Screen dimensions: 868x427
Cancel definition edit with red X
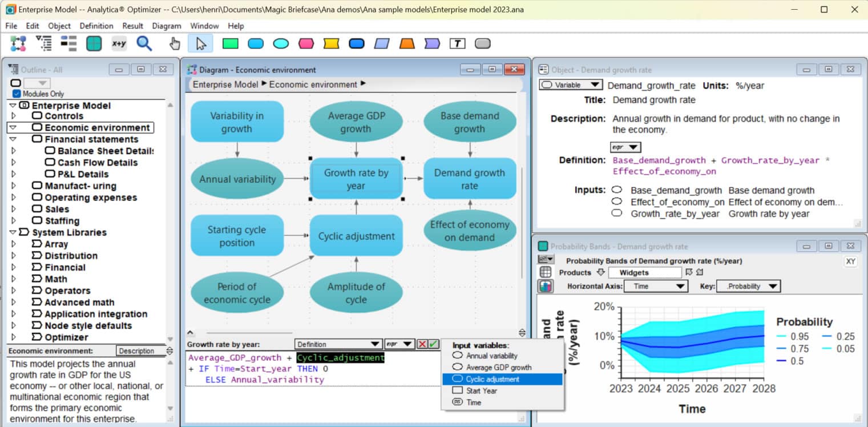(x=422, y=344)
